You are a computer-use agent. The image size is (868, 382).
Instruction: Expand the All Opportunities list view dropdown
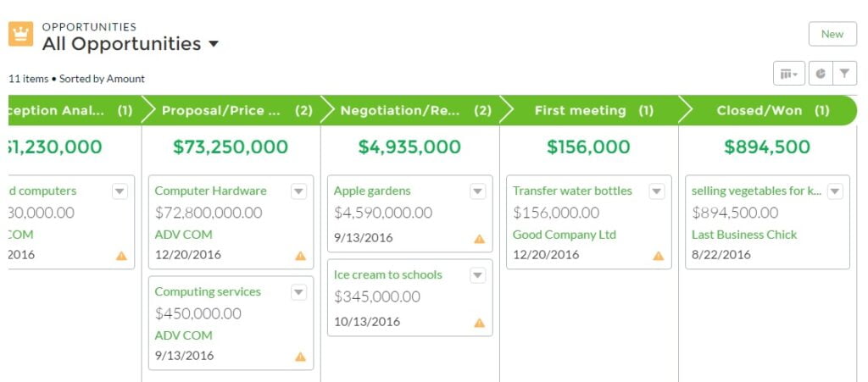coord(214,44)
